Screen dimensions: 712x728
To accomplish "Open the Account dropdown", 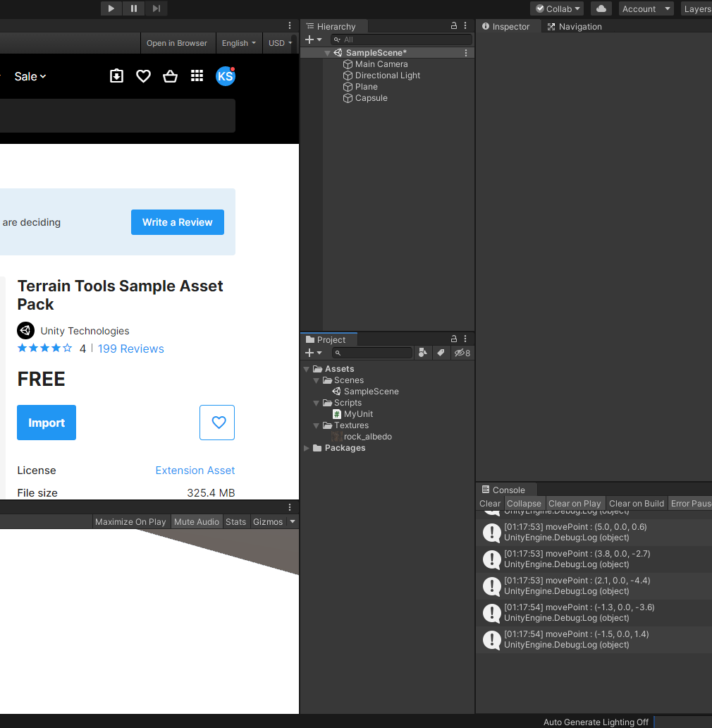I will click(x=646, y=9).
